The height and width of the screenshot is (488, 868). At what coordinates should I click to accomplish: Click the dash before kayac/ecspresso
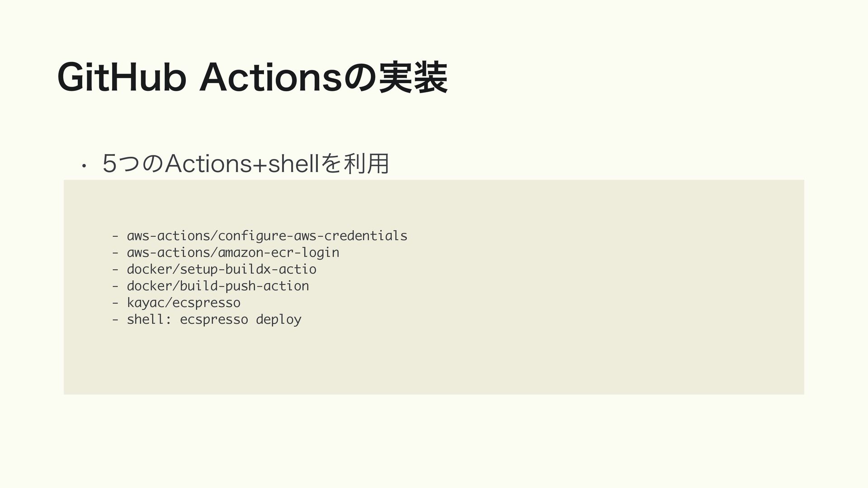tap(116, 303)
